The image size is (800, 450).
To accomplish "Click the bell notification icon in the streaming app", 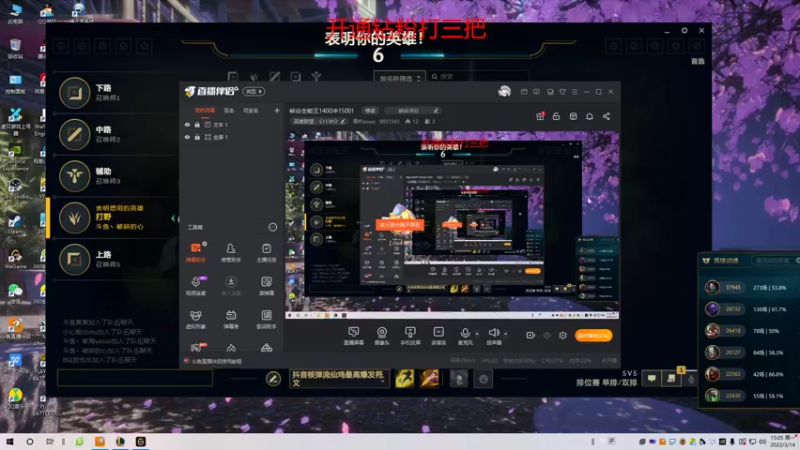I will pyautogui.click(x=590, y=116).
